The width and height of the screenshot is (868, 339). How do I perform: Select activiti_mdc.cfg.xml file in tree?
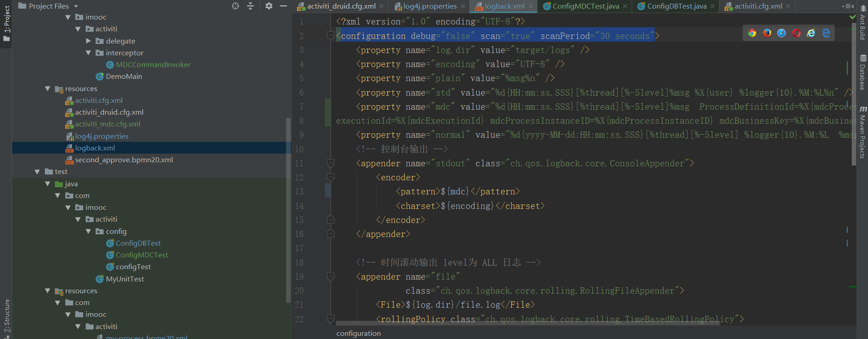coord(108,124)
